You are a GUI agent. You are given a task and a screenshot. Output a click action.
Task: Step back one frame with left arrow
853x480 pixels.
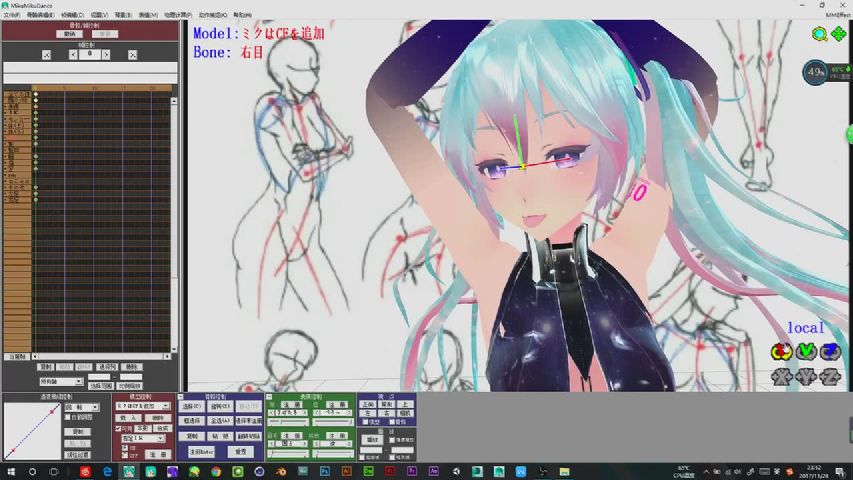[73, 54]
